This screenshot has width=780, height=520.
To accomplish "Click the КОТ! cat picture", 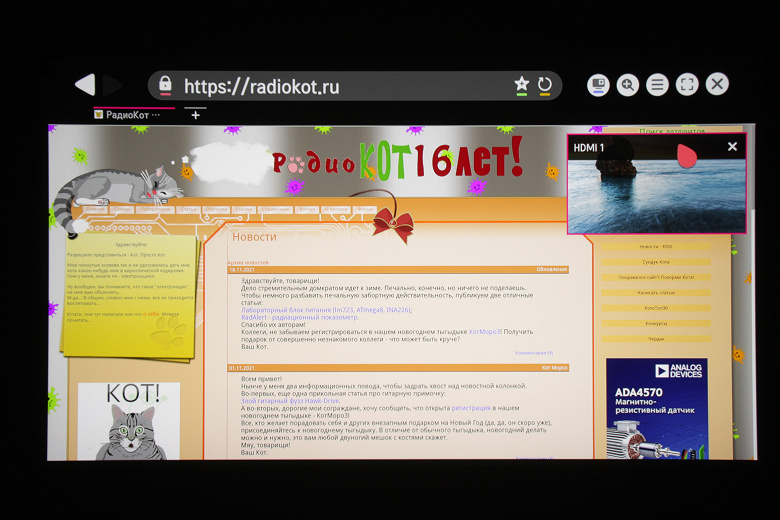I will (x=129, y=421).
